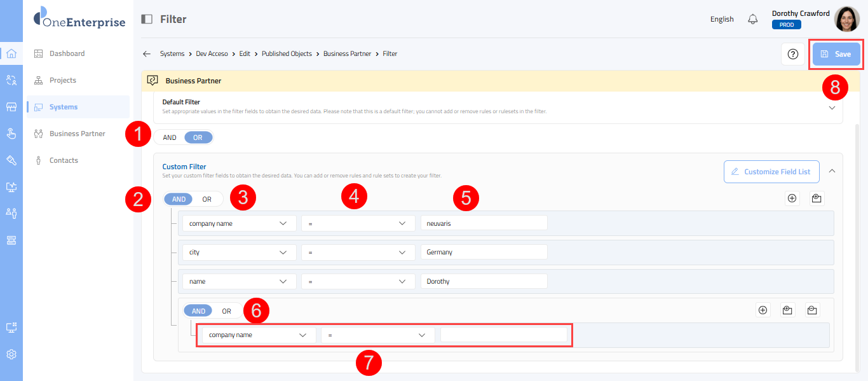Screen dimensions: 868x381
Task: Open the help question mark icon
Action: [792, 54]
